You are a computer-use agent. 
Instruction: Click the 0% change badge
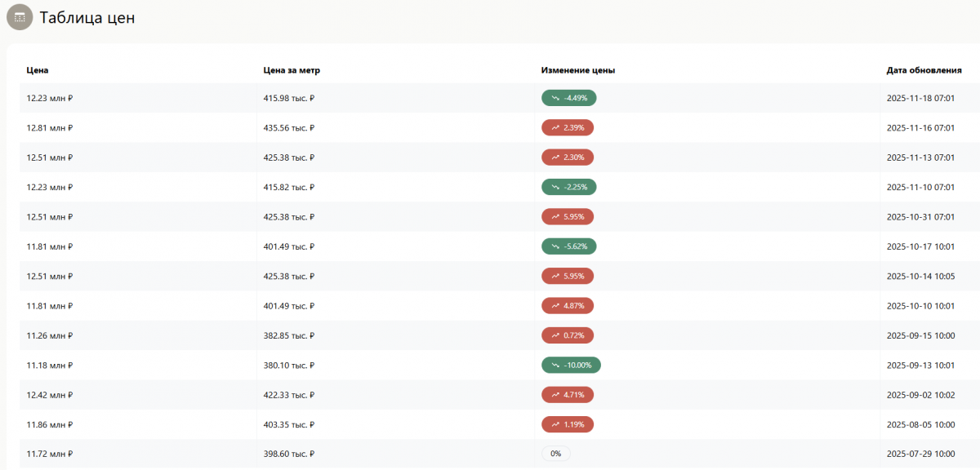click(x=555, y=454)
